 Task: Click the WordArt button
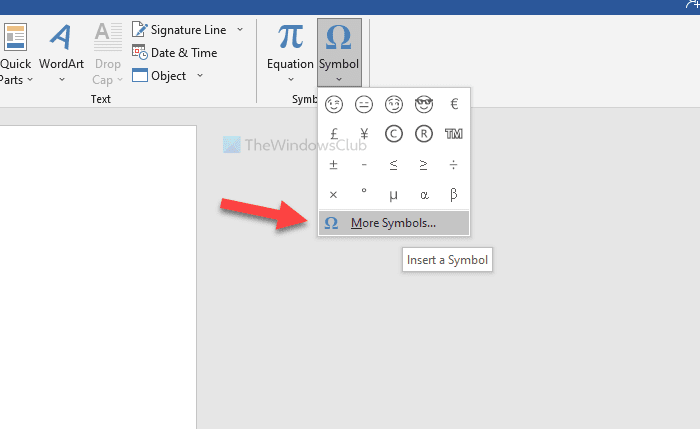pyautogui.click(x=62, y=53)
